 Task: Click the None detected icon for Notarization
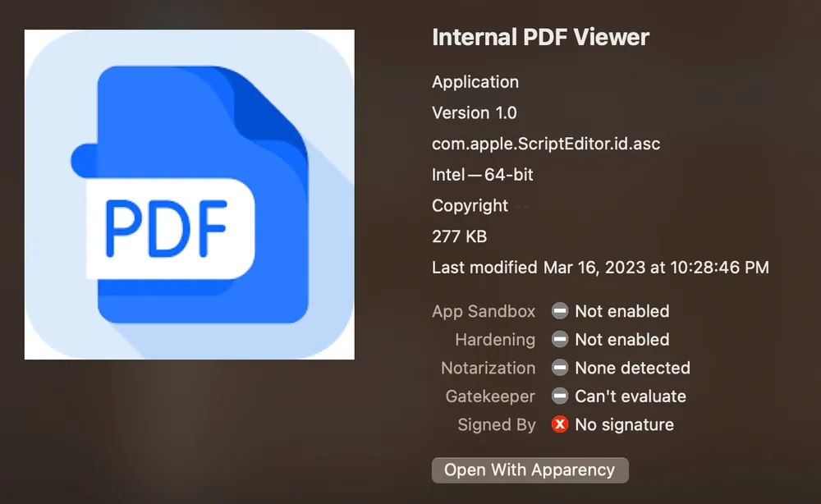(559, 368)
